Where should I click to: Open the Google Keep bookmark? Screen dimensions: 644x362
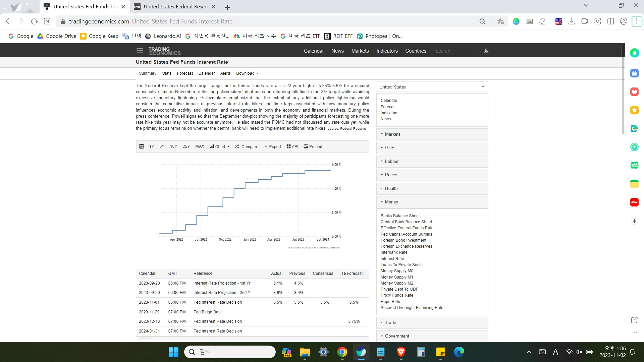point(99,36)
